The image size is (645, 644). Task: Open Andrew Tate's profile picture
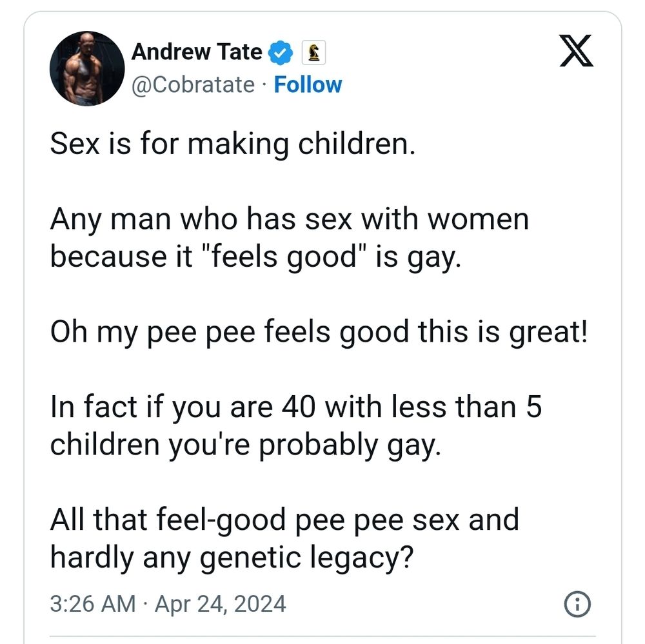(86, 69)
